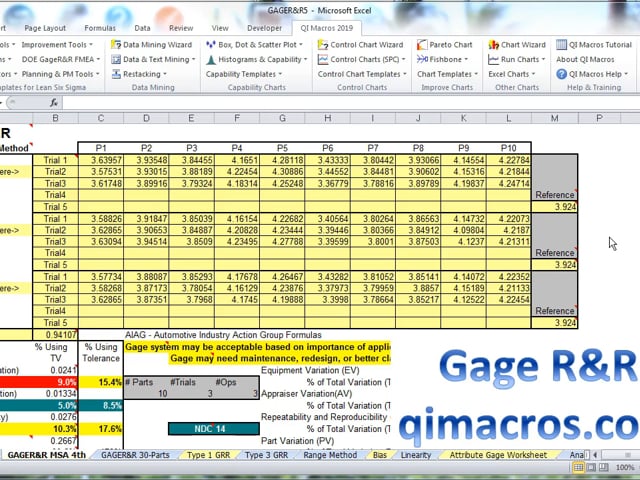Select the GAGER&R MSA 4th sheet tab
The height and width of the screenshot is (480, 640).
tap(47, 455)
